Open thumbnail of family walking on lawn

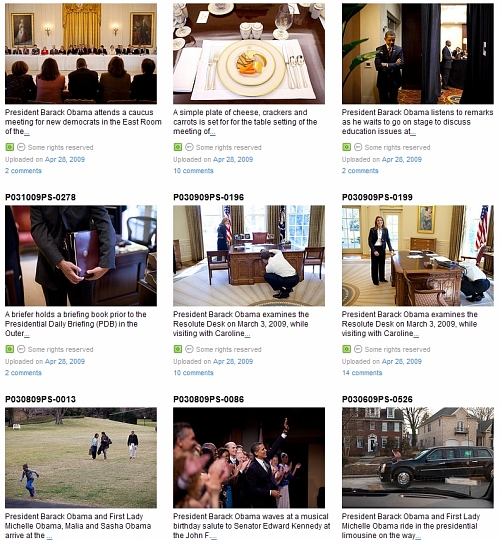coord(81,458)
